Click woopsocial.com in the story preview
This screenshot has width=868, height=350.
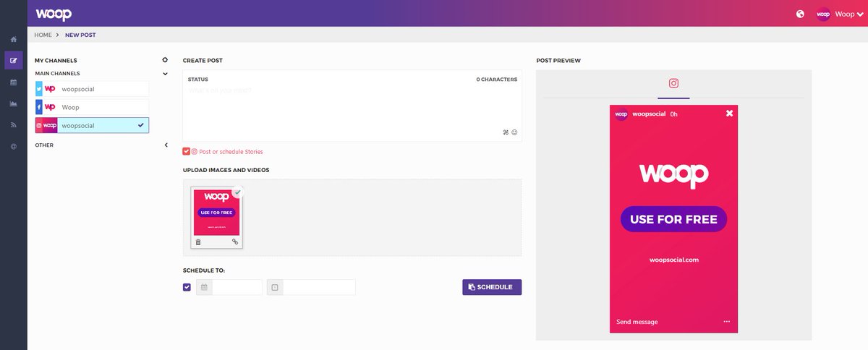(x=673, y=260)
